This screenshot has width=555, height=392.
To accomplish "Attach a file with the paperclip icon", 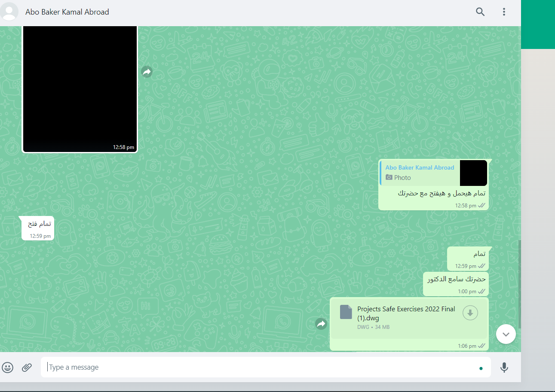I will pos(27,368).
